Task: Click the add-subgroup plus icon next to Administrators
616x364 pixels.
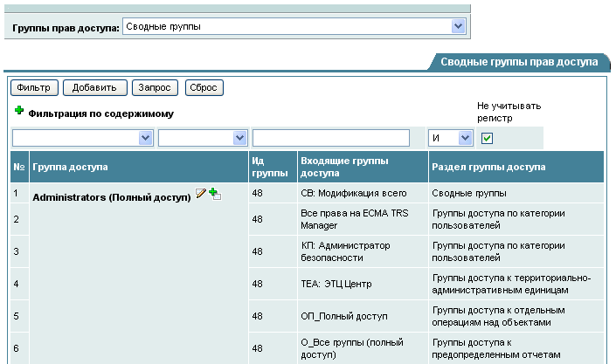Action: (215, 194)
